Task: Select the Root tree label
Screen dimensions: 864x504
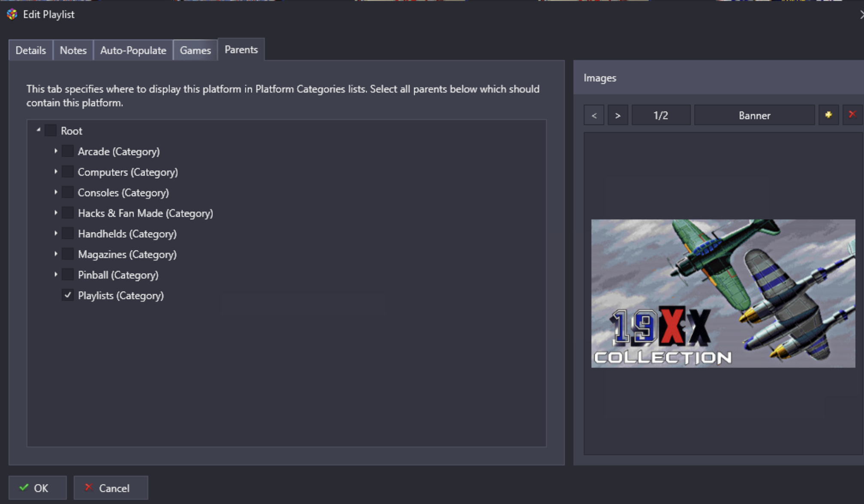Action: pyautogui.click(x=72, y=131)
